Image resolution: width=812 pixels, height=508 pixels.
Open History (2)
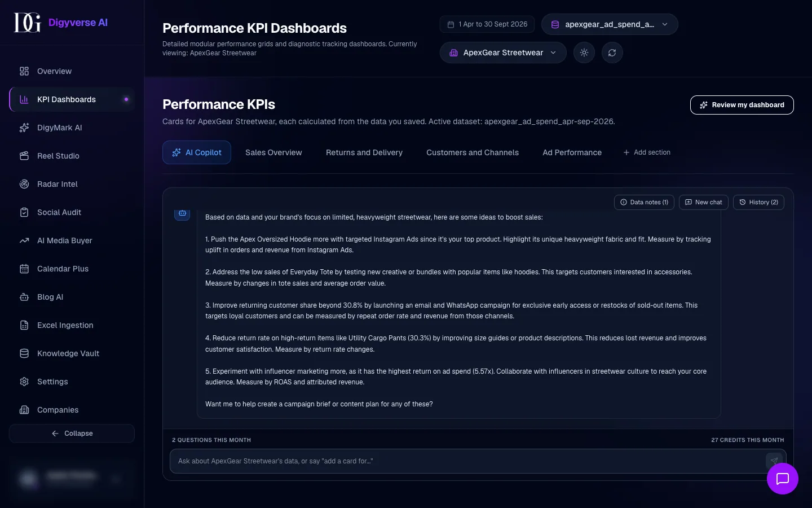tap(758, 202)
